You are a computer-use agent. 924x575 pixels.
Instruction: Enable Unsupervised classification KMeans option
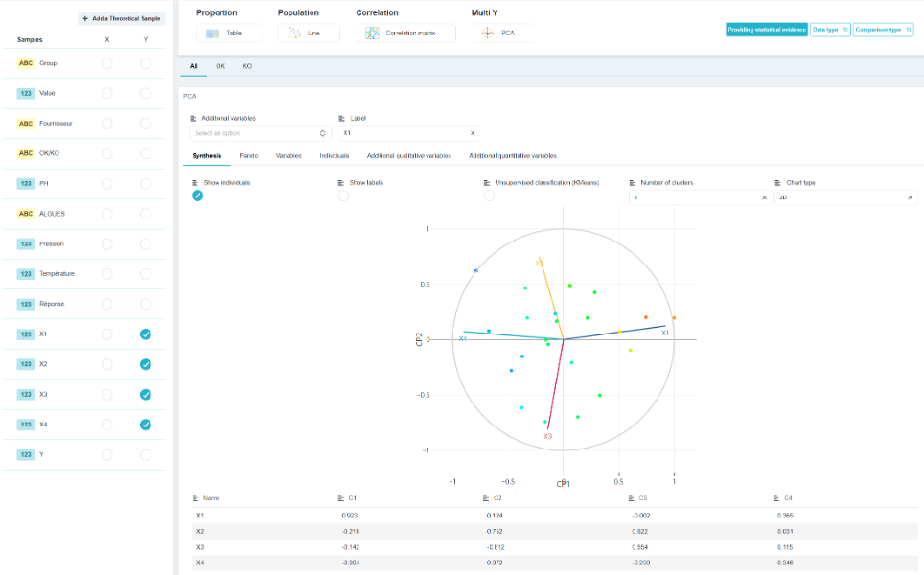(x=489, y=195)
